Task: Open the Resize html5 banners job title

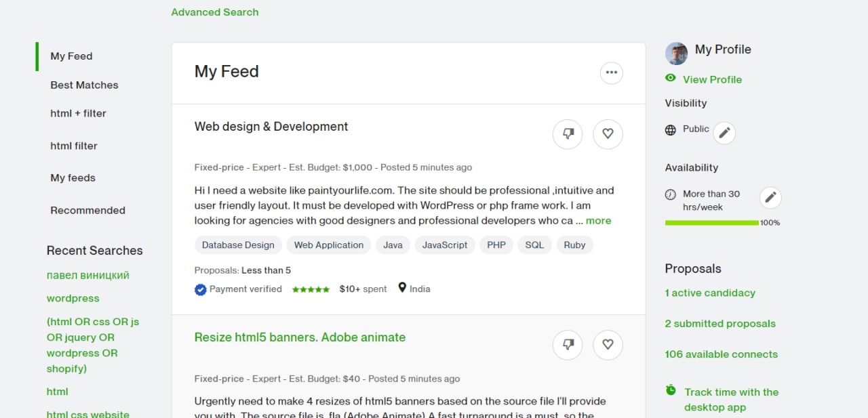Action: (x=300, y=337)
